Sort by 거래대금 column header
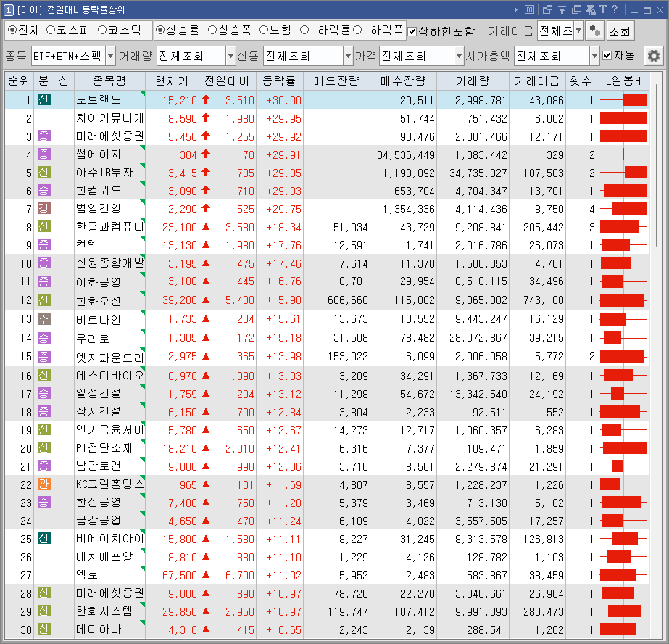The height and width of the screenshot is (644, 669). click(x=537, y=80)
